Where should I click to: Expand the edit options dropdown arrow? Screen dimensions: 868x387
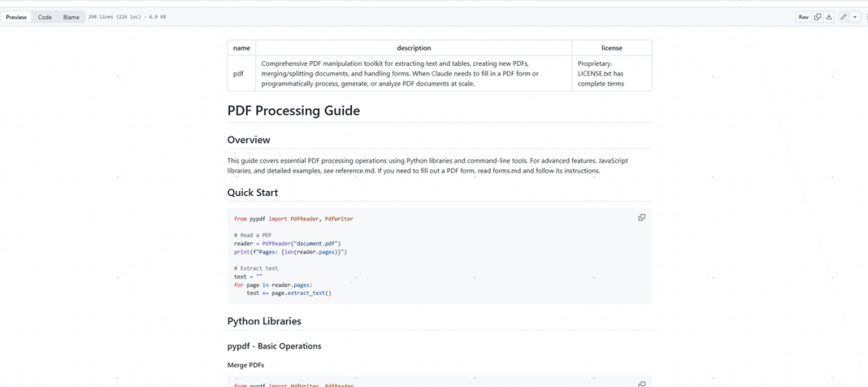pos(855,17)
